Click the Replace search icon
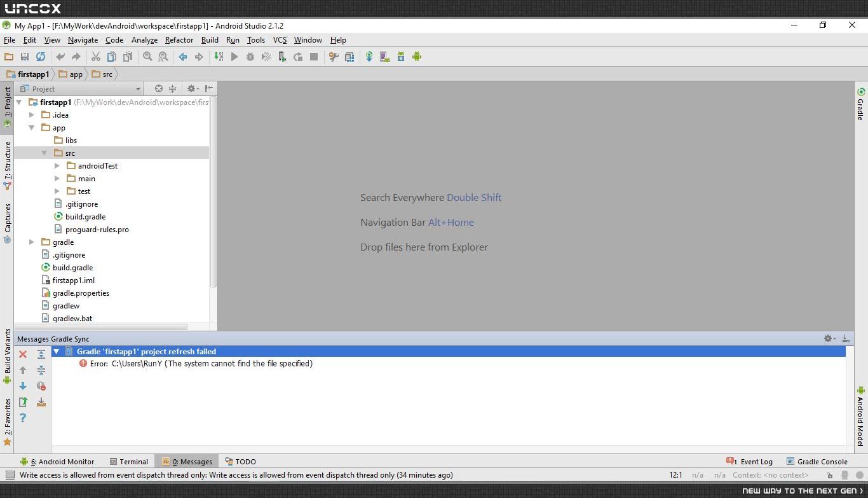The width and height of the screenshot is (868, 498). pos(163,57)
